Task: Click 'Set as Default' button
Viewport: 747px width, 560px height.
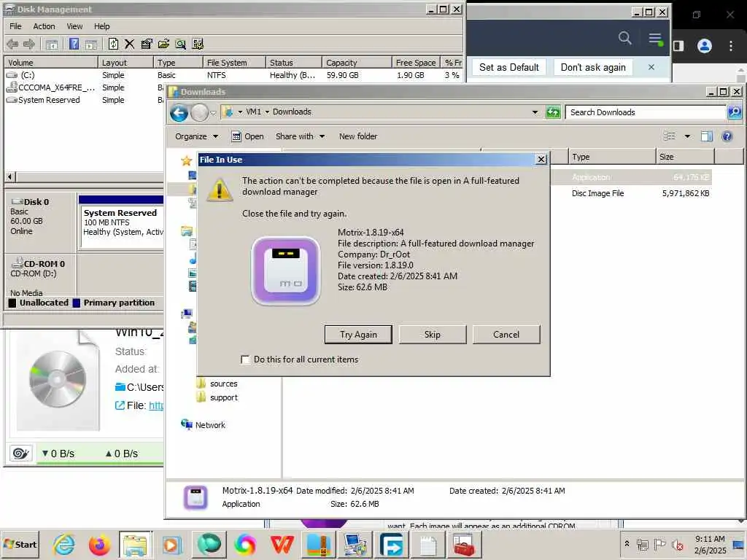Action: point(508,68)
